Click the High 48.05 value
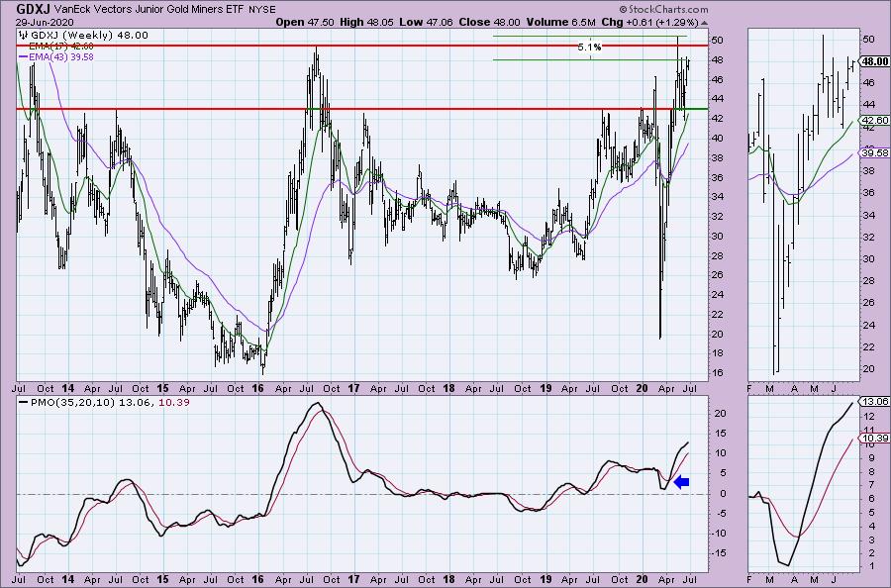Screen dimensions: 891x588 [366, 22]
